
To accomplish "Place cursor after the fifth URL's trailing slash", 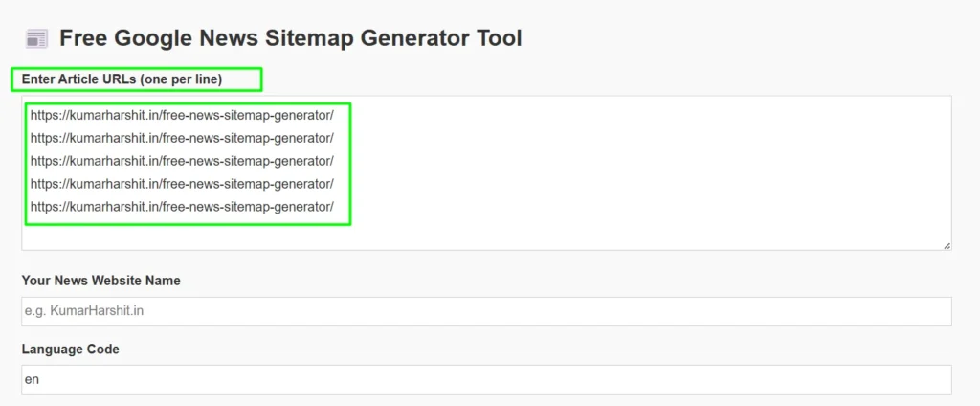I will pyautogui.click(x=334, y=207).
